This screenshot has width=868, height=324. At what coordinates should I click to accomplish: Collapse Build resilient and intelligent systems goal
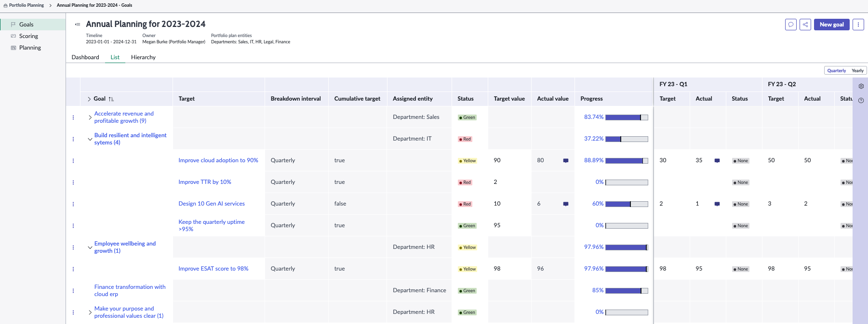point(90,139)
